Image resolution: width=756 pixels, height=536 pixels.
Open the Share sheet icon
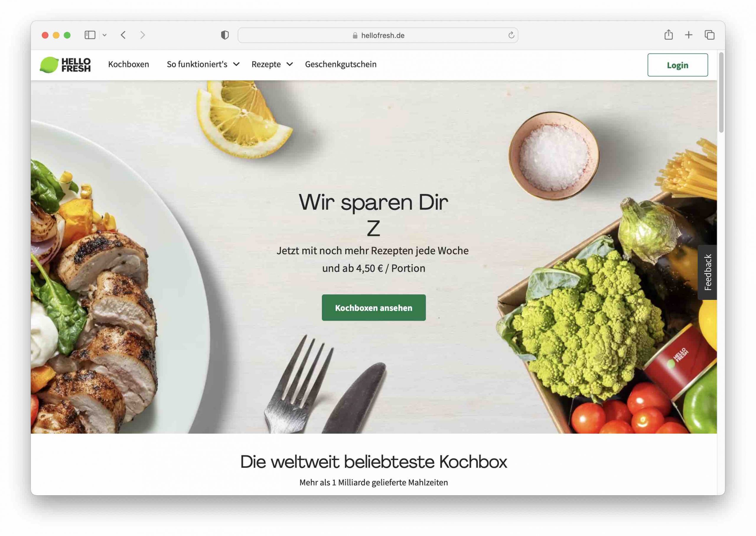(668, 35)
